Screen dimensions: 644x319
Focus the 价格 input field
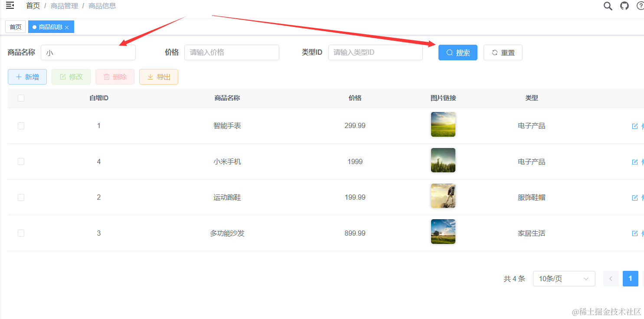click(x=232, y=53)
